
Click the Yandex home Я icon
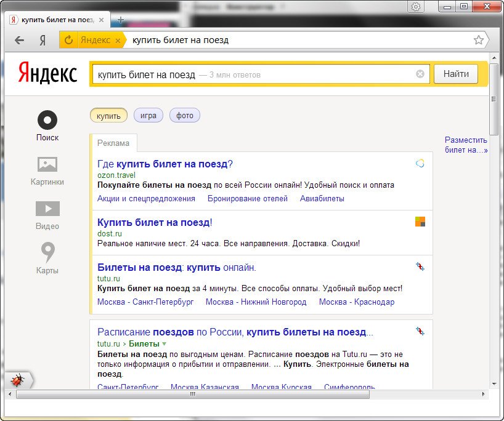coord(43,40)
